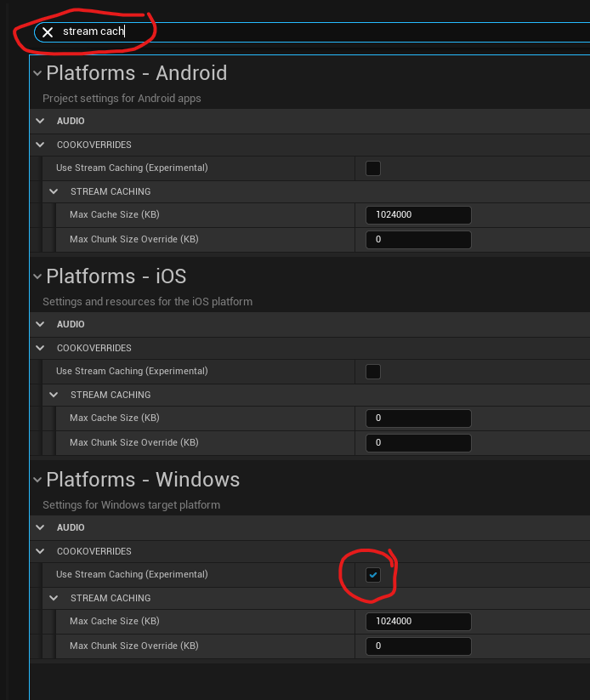Image resolution: width=590 pixels, height=700 pixels.
Task: Collapse the iOS COOKOVERRIDES category
Action: pos(40,348)
